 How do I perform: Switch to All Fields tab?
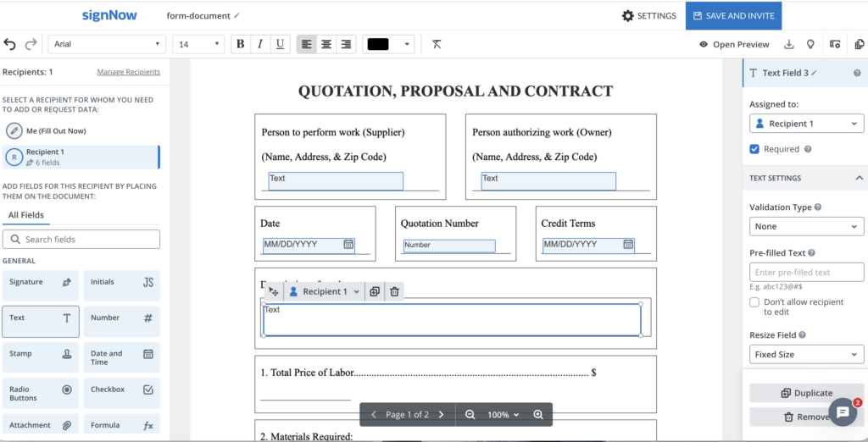[x=26, y=215]
